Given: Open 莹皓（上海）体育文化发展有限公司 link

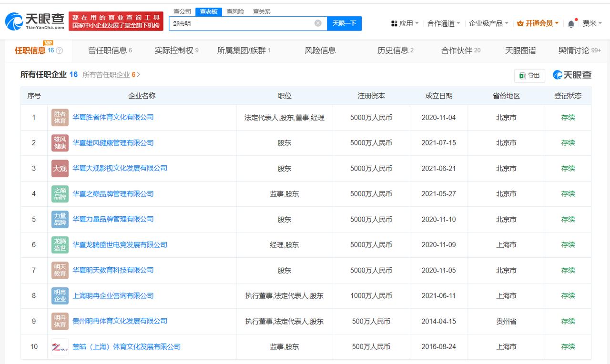Looking at the screenshot, I should pos(126,347).
